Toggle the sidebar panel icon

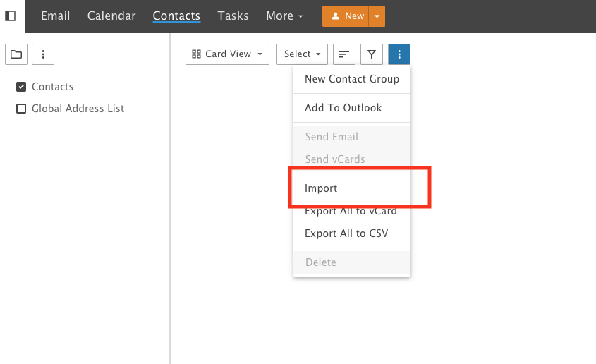(11, 16)
